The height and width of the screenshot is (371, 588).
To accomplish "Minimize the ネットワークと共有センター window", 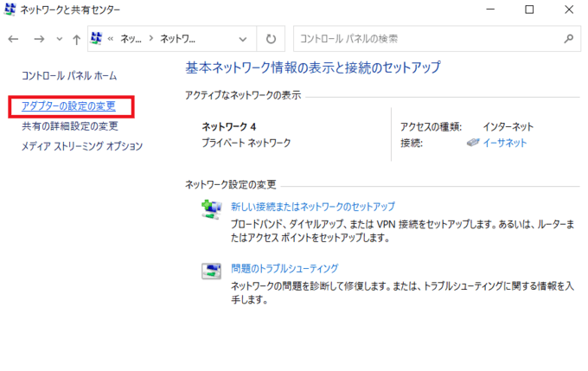I will tap(490, 10).
